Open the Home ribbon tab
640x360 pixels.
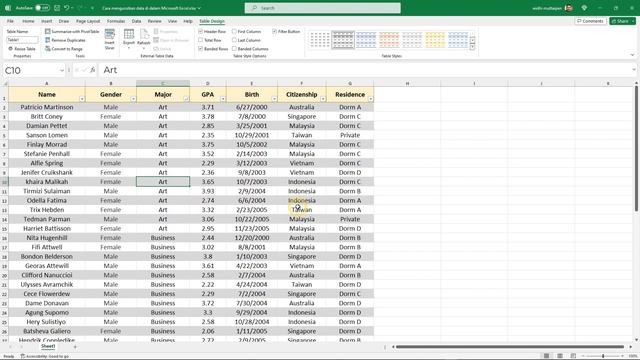[28, 21]
